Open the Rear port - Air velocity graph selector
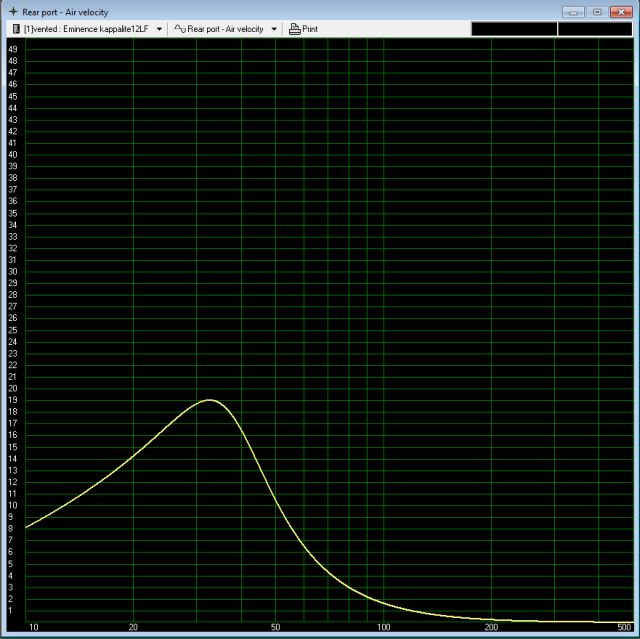 tap(225, 29)
